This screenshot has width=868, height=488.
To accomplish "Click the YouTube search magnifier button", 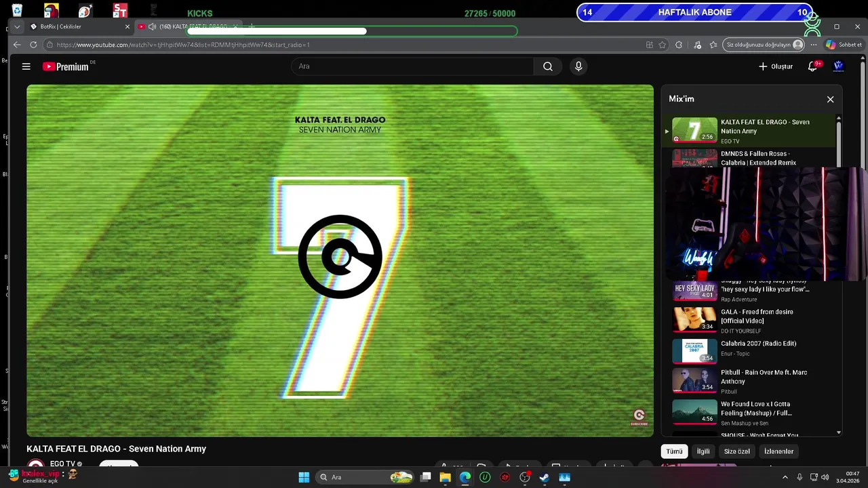I will pos(548,66).
